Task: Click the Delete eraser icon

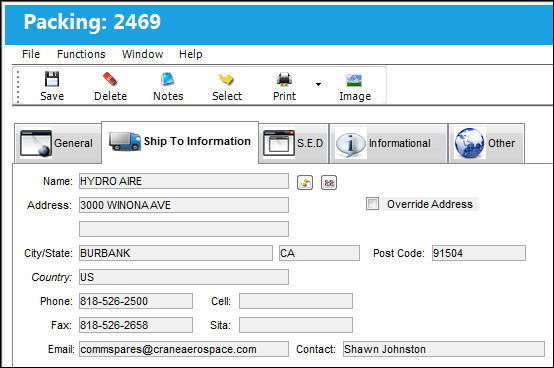Action: pos(110,79)
